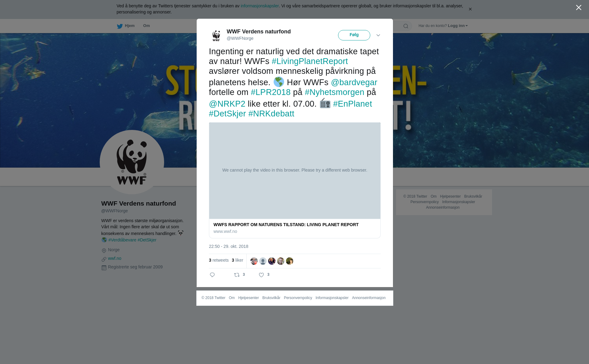Close the tweet overlay with X
Viewport: 589px width, 364px height.
[579, 8]
